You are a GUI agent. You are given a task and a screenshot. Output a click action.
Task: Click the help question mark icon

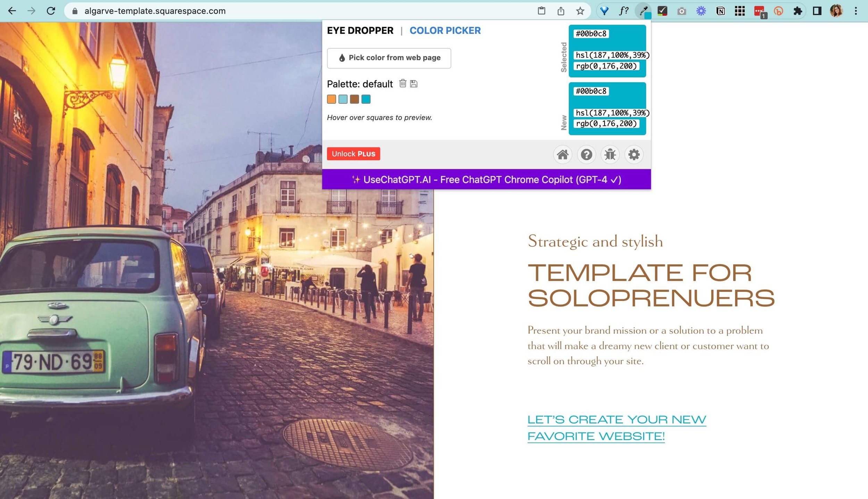click(x=586, y=155)
